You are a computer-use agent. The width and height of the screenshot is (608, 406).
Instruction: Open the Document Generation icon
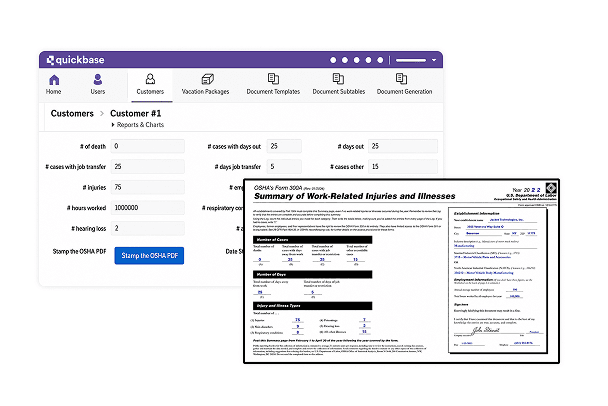(x=401, y=79)
